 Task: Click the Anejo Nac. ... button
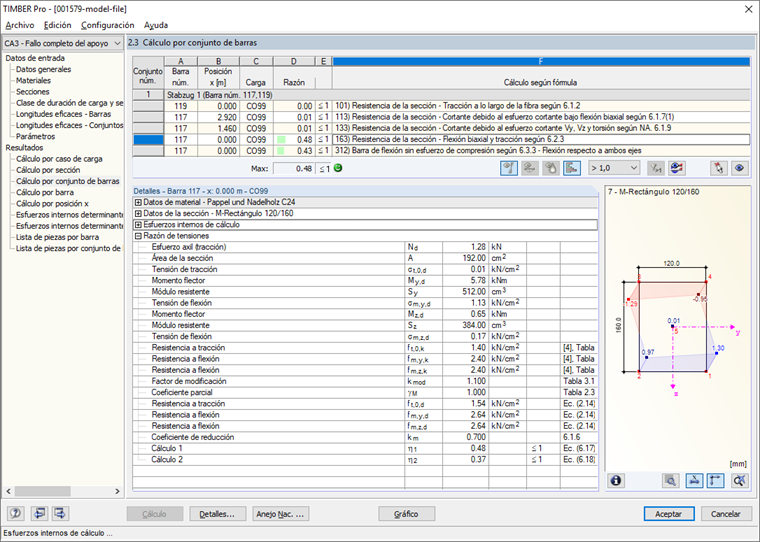280,514
